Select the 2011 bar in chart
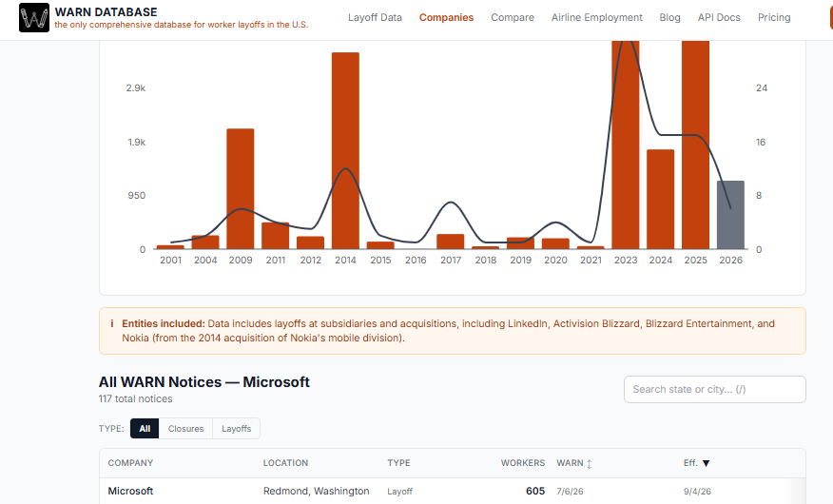 point(275,236)
